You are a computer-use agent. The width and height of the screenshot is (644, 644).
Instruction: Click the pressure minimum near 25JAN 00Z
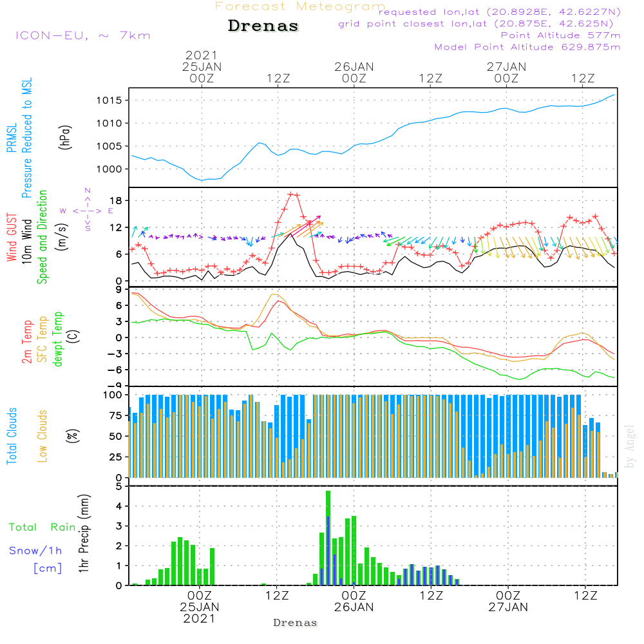coord(202,180)
